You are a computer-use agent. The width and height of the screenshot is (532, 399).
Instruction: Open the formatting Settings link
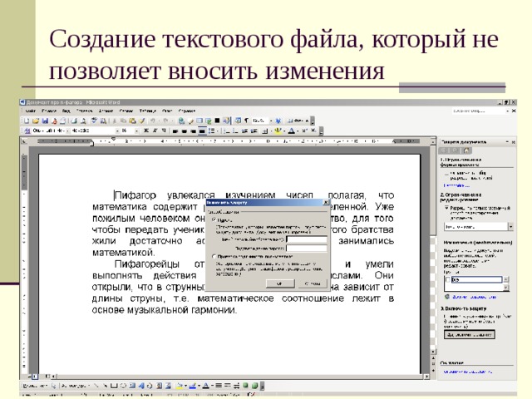pyautogui.click(x=456, y=185)
